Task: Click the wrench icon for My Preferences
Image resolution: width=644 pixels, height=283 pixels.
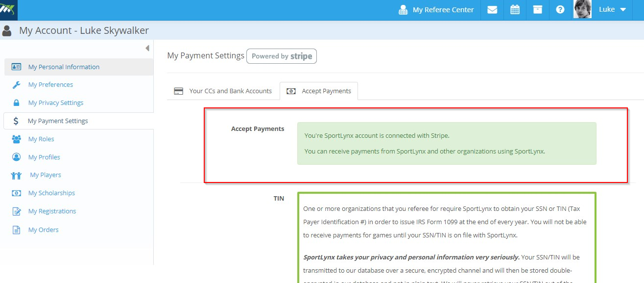Action: coord(16,85)
